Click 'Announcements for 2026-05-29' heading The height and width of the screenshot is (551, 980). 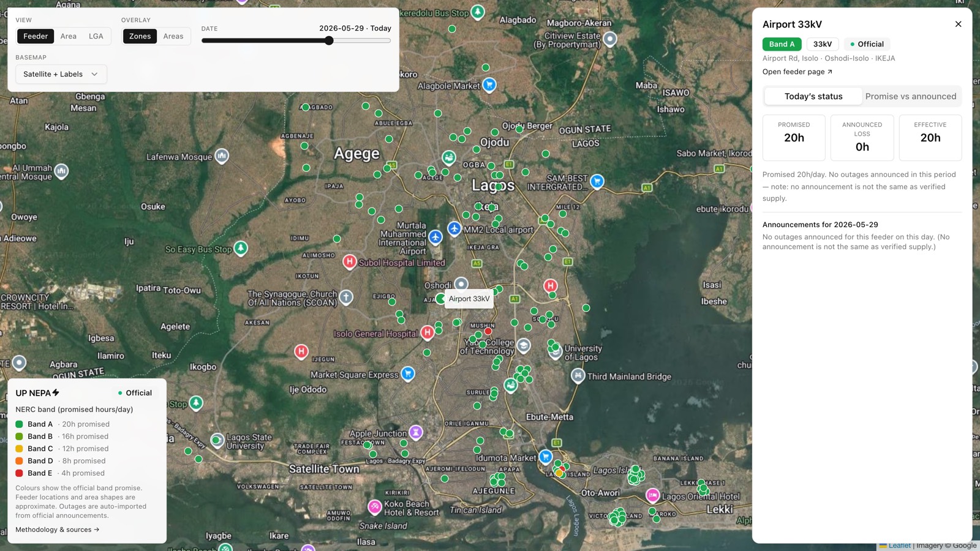820,225
